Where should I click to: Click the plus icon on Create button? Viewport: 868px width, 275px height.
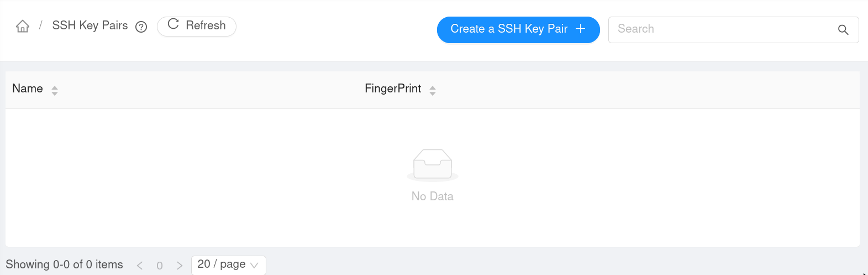click(581, 29)
